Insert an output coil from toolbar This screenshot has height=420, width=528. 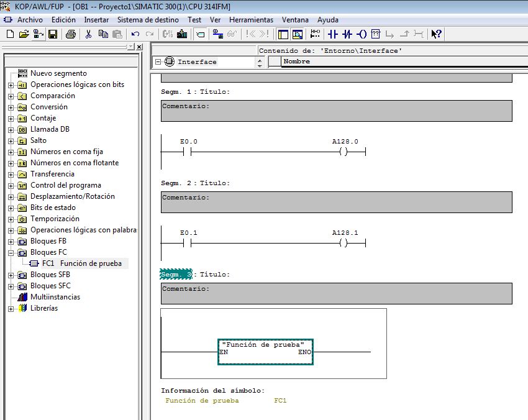point(362,34)
